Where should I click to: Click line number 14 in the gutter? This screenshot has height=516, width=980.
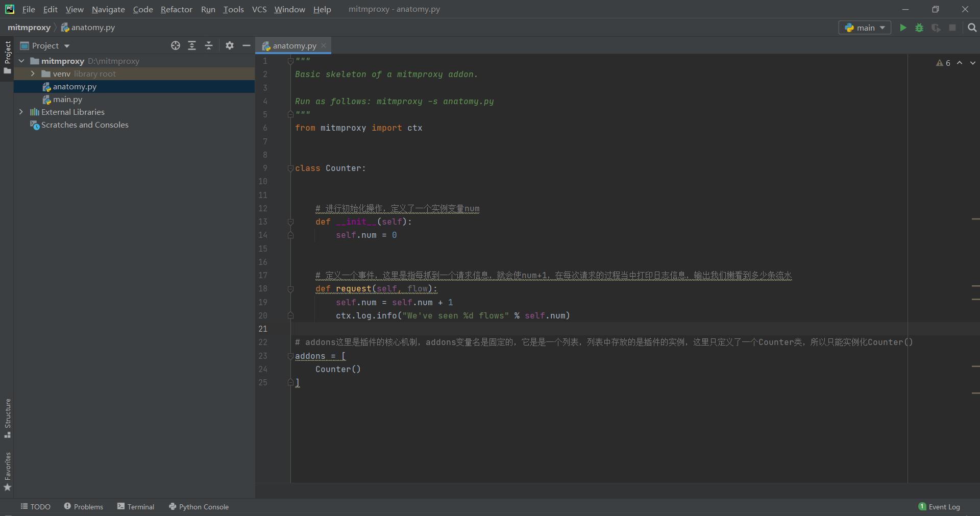263,235
